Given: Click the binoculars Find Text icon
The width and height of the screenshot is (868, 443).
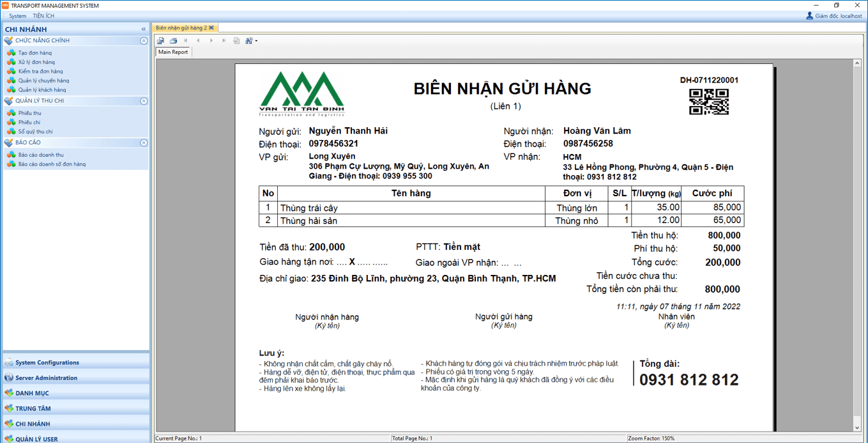Looking at the screenshot, I should click(x=248, y=41).
